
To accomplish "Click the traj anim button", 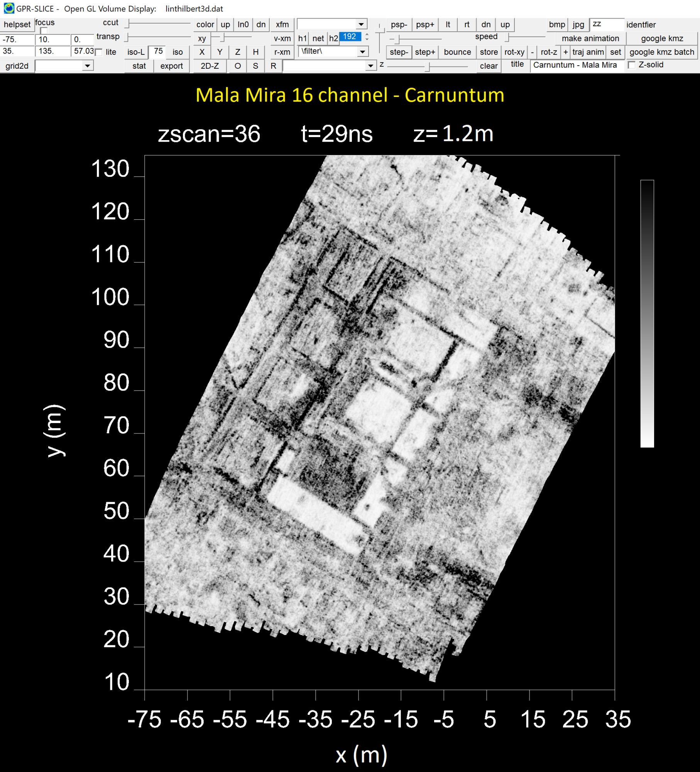I will point(588,52).
